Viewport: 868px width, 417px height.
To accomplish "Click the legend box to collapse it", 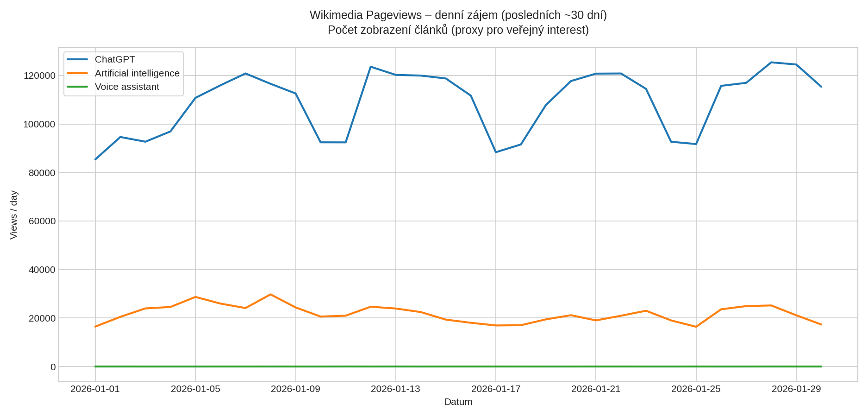I will [x=123, y=73].
